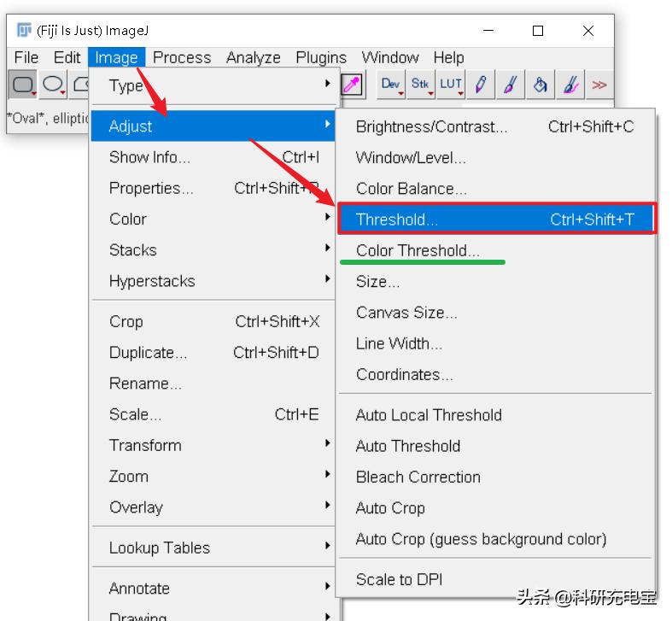This screenshot has height=621, width=672.
Task: Click Color Threshold... menu entry
Action: click(x=496, y=250)
